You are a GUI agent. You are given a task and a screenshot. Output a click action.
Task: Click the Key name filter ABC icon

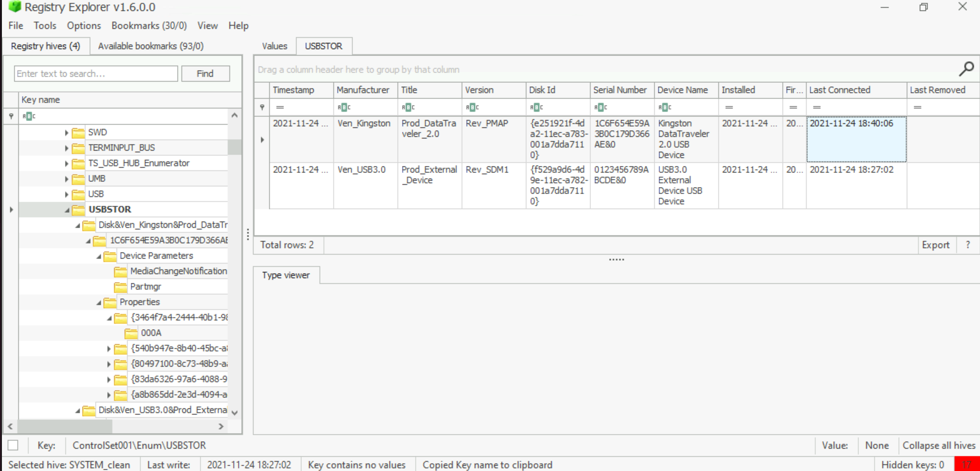(29, 116)
